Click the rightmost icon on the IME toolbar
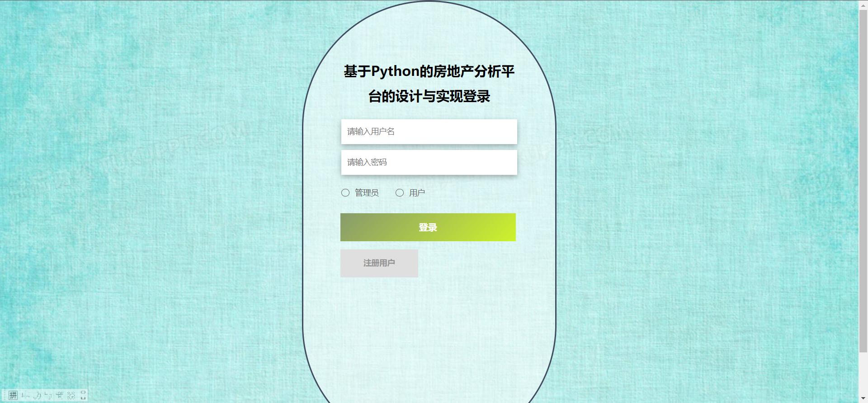The image size is (868, 403). (x=83, y=395)
